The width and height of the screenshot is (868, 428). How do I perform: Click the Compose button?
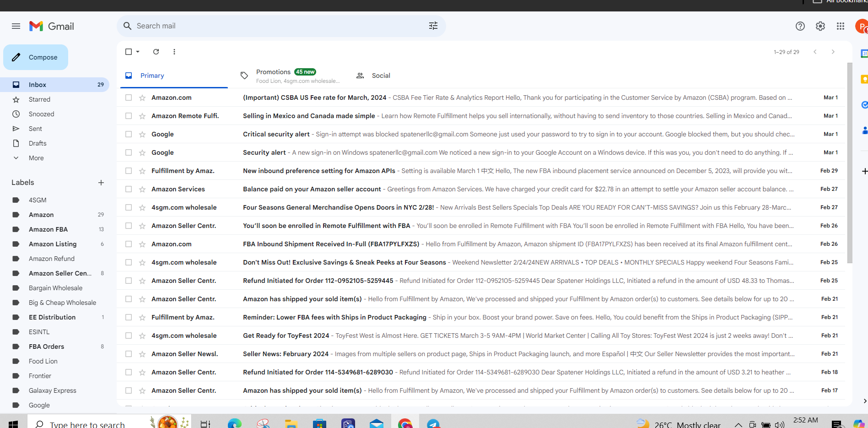point(36,57)
